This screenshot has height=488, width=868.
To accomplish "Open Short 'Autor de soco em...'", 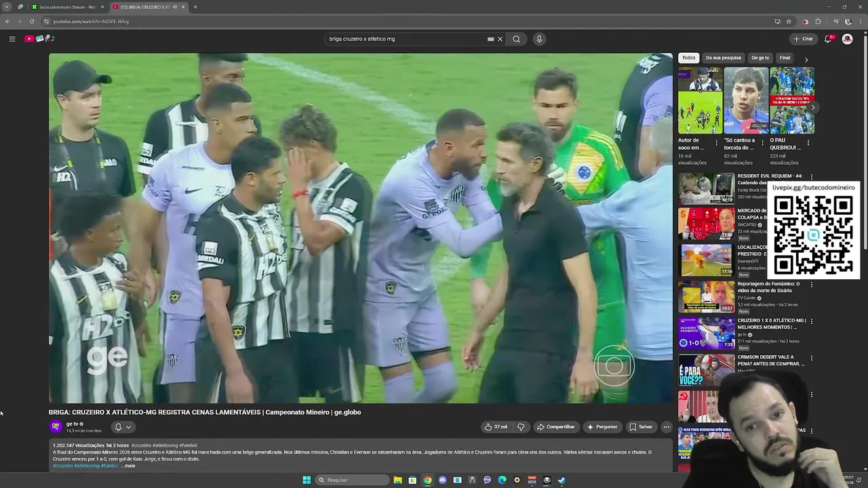I will click(x=700, y=100).
